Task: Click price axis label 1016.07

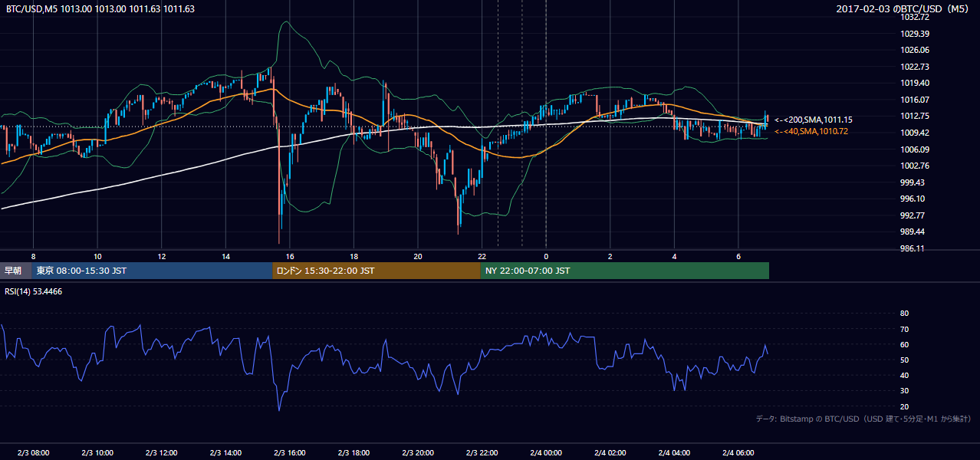Action: pos(915,100)
